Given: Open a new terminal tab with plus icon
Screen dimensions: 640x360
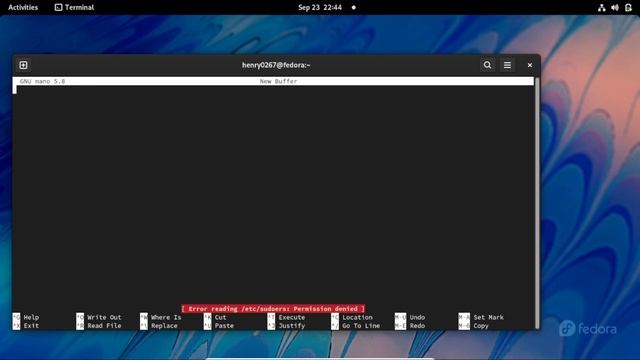Looking at the screenshot, I should coord(23,65).
